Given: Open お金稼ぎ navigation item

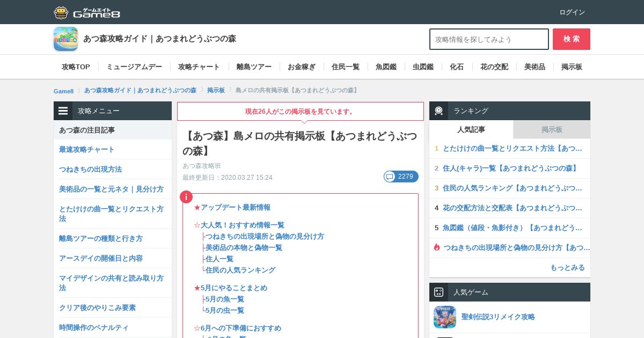Looking at the screenshot, I should point(302,67).
